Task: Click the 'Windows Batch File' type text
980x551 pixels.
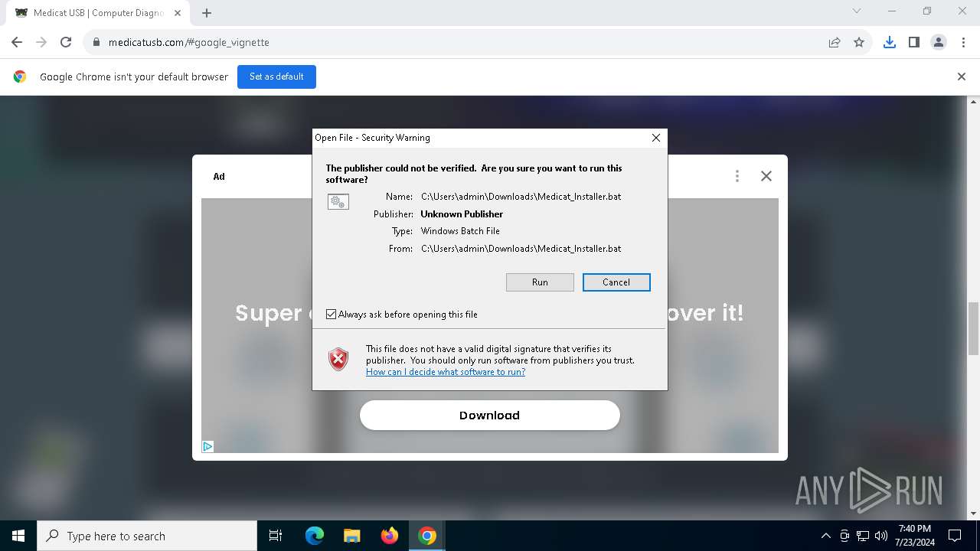Action: click(x=460, y=231)
